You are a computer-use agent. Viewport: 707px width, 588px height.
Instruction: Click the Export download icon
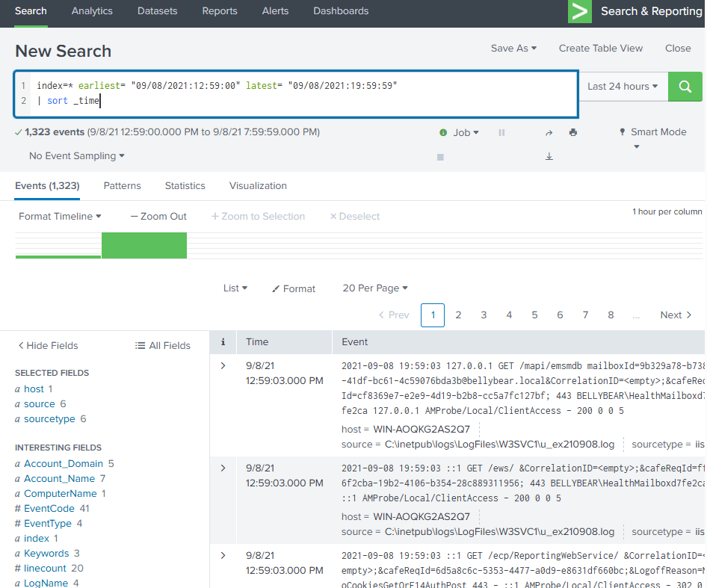pyautogui.click(x=549, y=156)
